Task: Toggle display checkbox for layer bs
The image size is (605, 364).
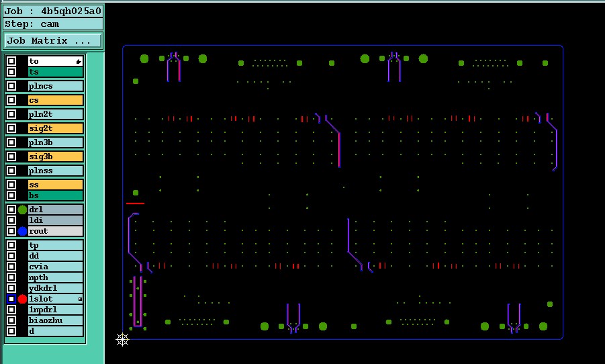Action: click(11, 195)
